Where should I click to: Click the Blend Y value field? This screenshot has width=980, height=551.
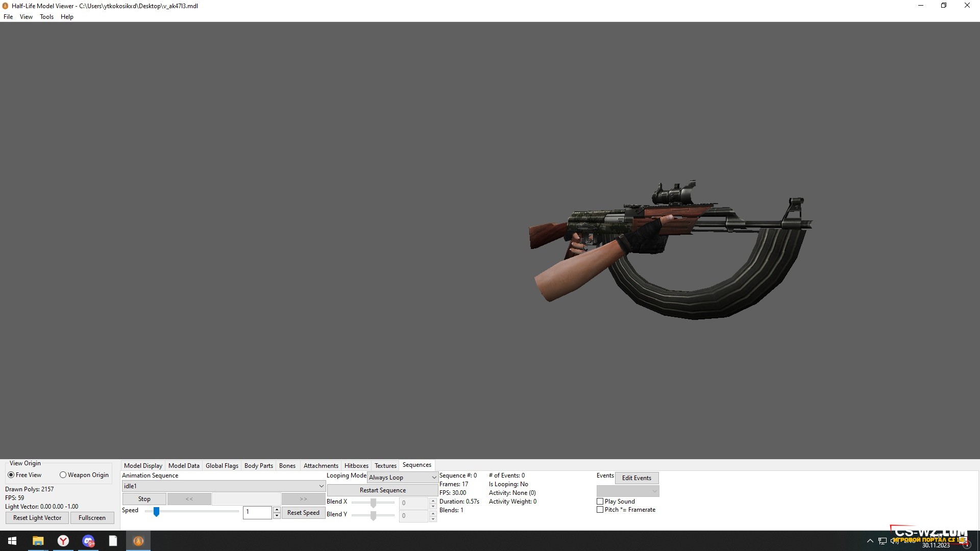tap(414, 516)
